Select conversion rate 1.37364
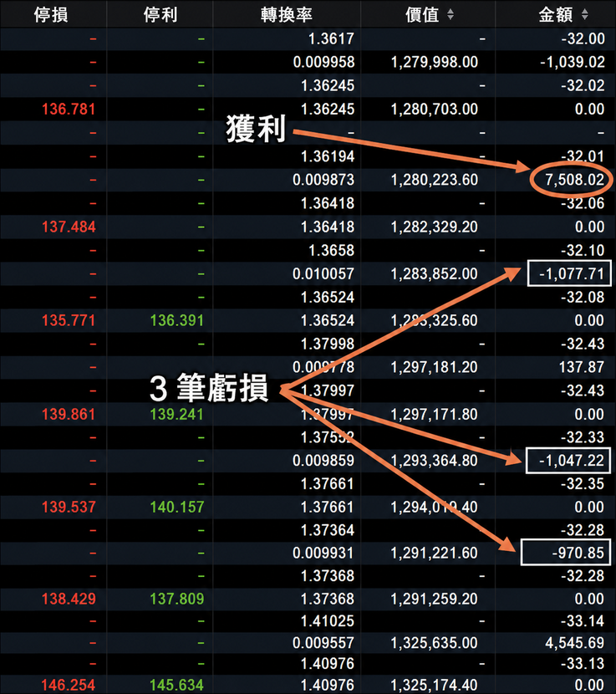This screenshot has width=616, height=694. [328, 530]
